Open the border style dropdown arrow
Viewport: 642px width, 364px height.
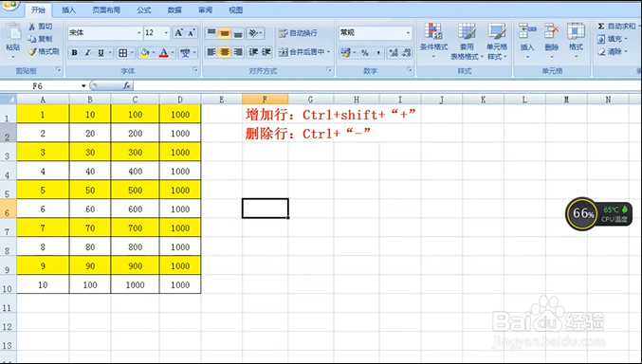pyautogui.click(x=132, y=52)
